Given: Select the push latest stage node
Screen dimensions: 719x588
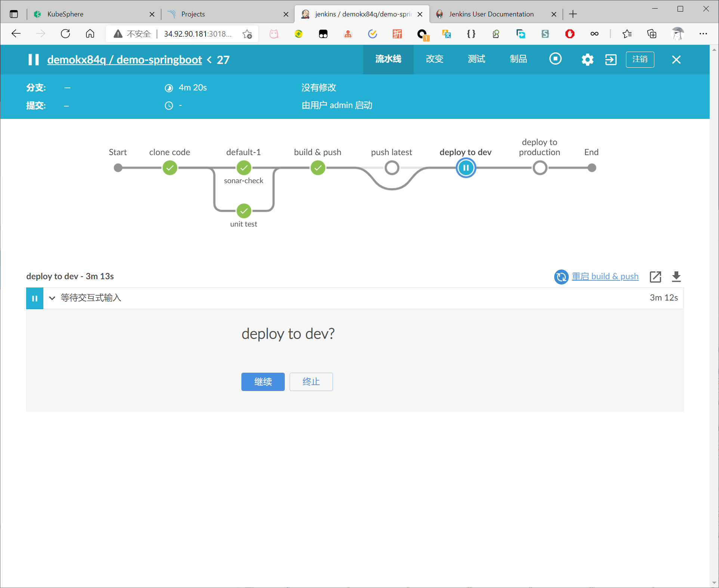Looking at the screenshot, I should [392, 168].
